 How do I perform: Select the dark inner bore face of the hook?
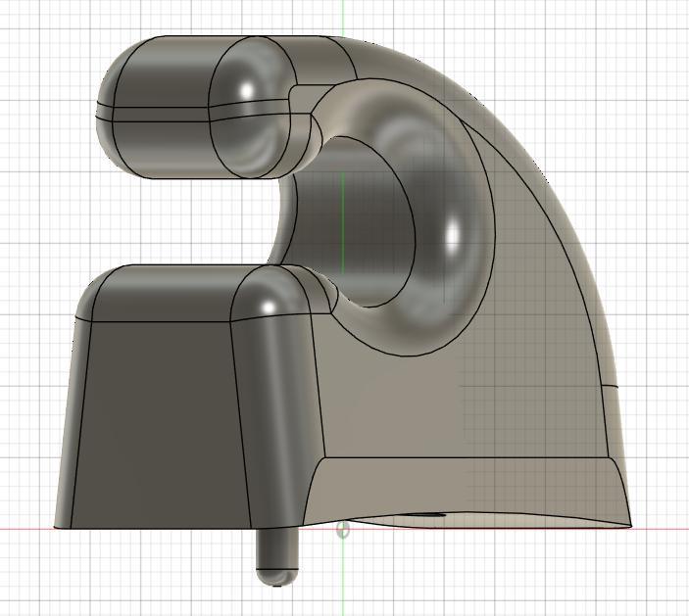352,221
